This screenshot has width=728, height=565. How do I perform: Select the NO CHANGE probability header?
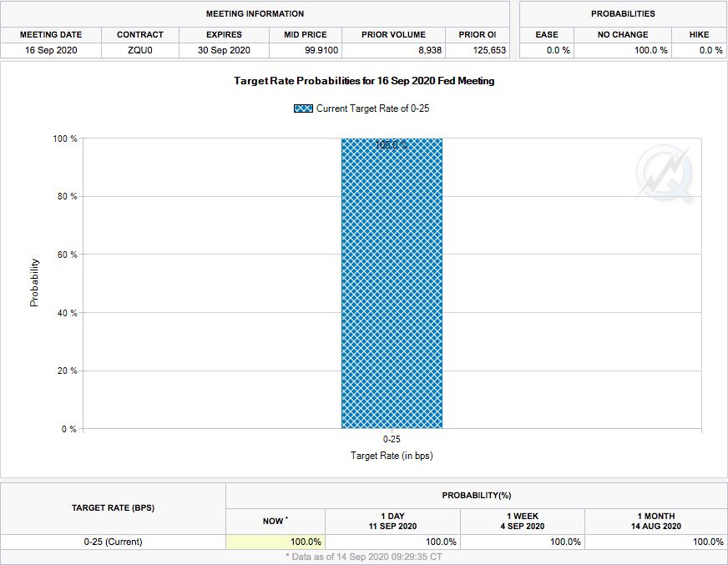[x=623, y=35]
